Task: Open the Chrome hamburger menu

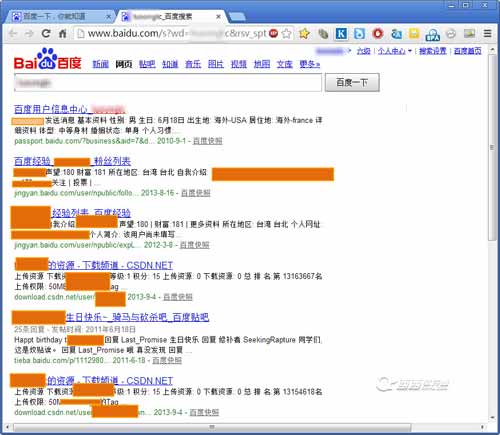Action: point(487,33)
